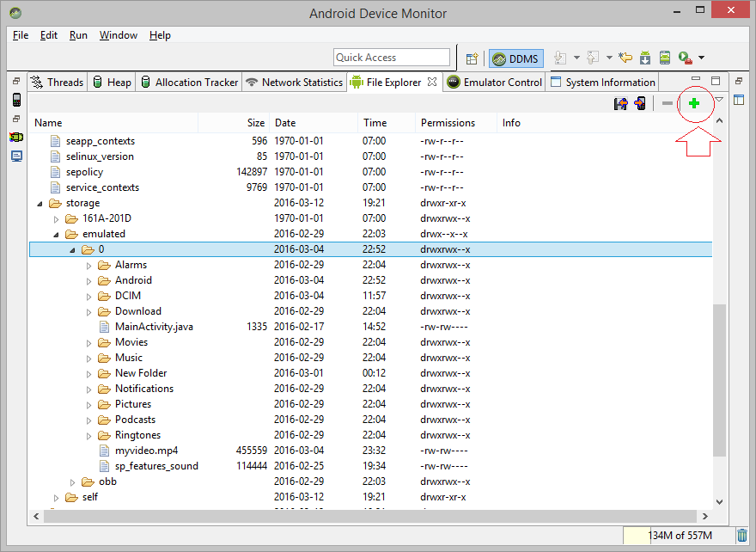Switch to the DDMS perspective
This screenshot has height=552, width=756.
516,58
